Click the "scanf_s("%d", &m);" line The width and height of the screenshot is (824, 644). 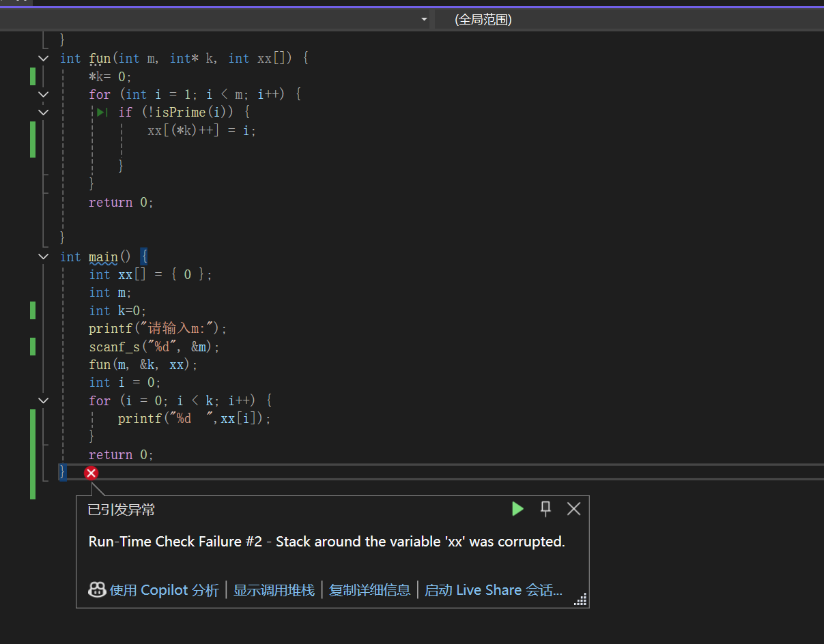click(x=154, y=347)
